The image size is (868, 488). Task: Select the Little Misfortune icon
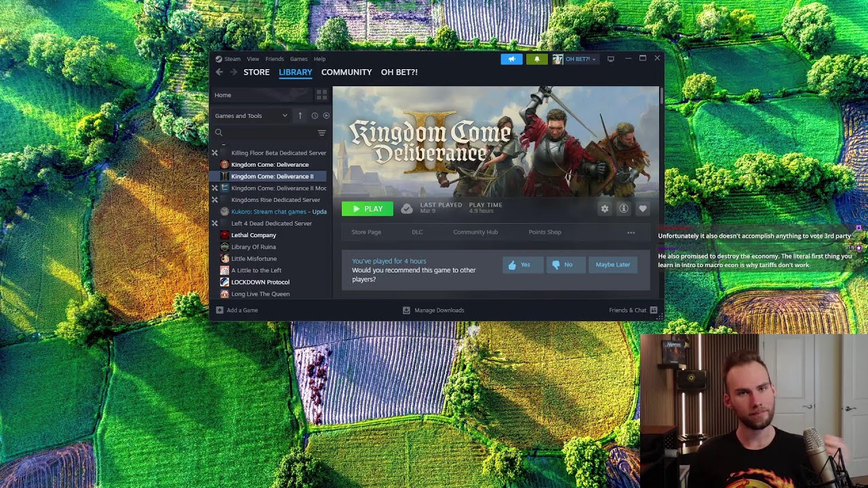[224, 259]
